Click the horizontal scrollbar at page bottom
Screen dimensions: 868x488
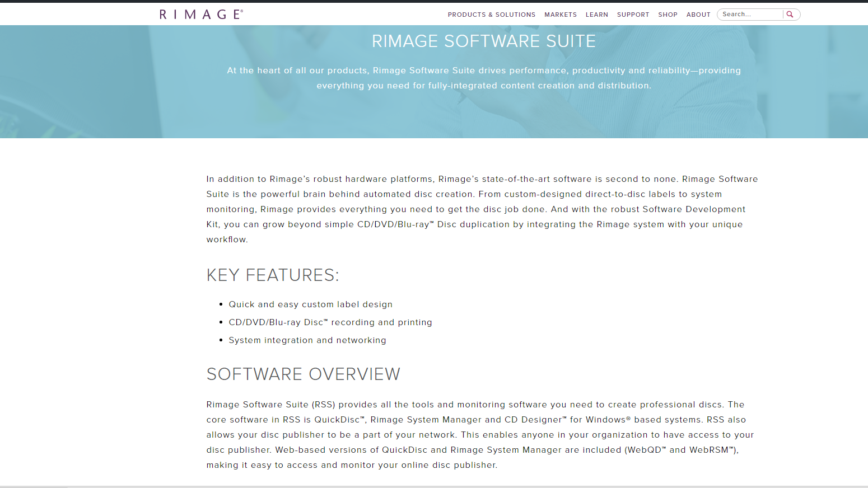pyautogui.click(x=434, y=486)
